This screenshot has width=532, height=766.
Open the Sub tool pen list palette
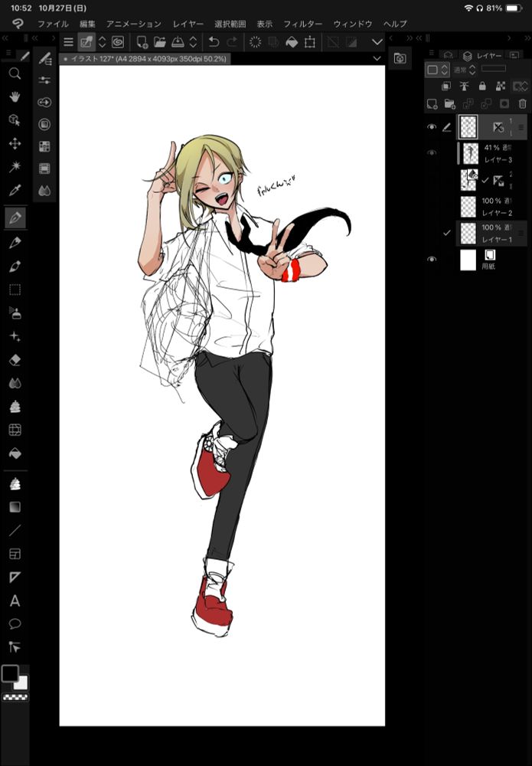click(44, 59)
